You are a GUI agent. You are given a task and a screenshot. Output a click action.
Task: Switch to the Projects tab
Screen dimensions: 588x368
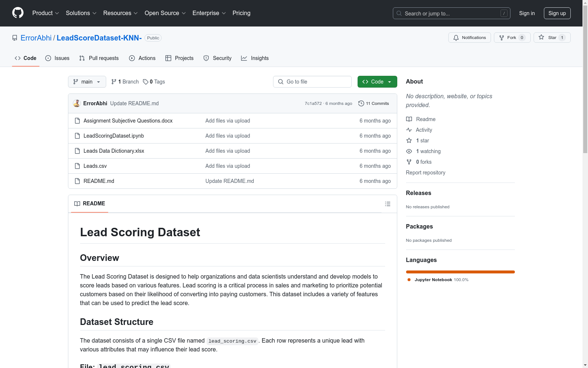179,58
